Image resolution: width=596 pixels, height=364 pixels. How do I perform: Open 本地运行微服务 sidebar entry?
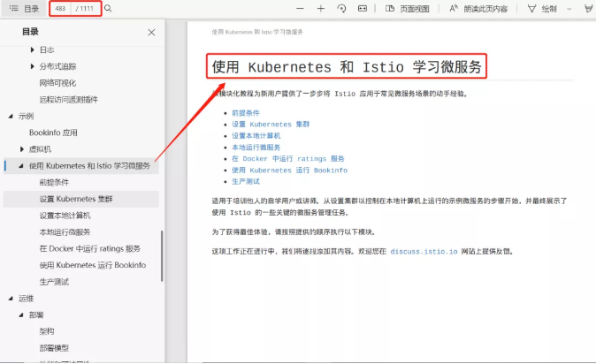point(65,232)
